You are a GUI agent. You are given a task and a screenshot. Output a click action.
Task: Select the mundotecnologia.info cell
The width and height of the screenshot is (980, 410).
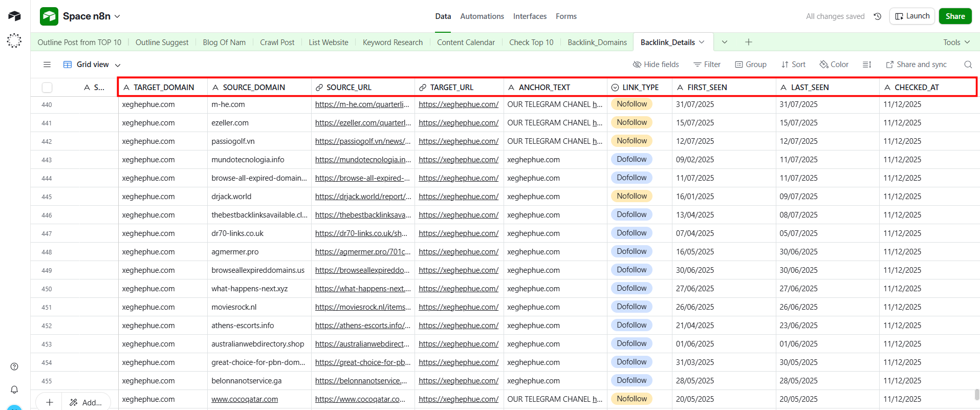point(259,160)
